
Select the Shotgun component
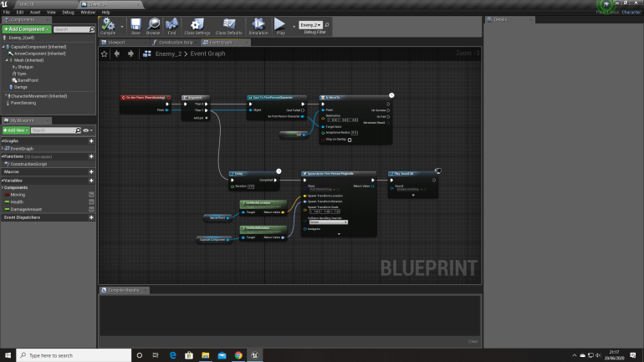(x=25, y=67)
